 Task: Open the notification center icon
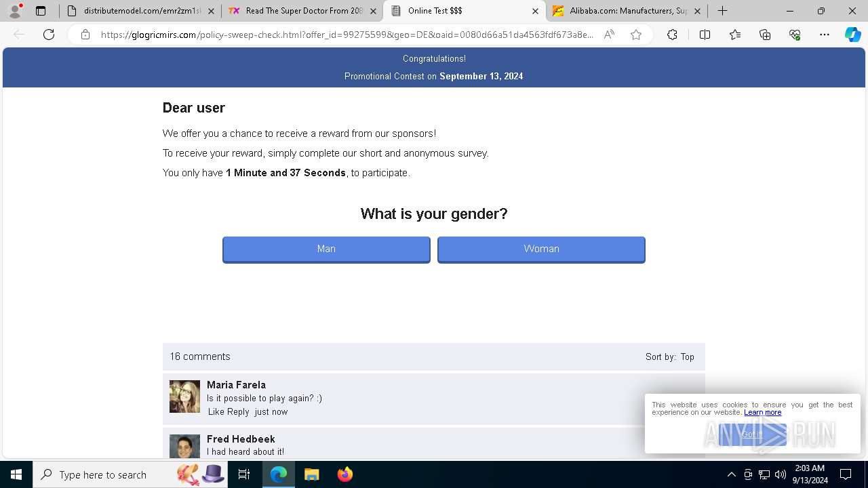(x=846, y=474)
